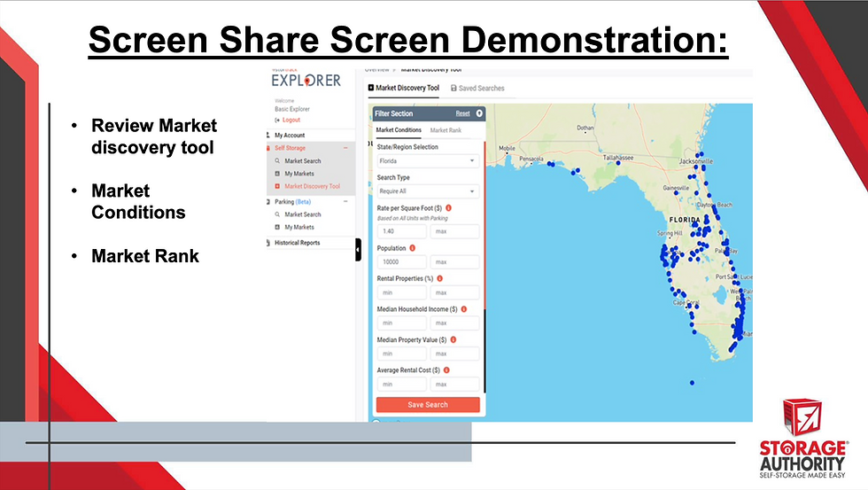
Task: Open My Markets under Self Storage
Action: 299,174
